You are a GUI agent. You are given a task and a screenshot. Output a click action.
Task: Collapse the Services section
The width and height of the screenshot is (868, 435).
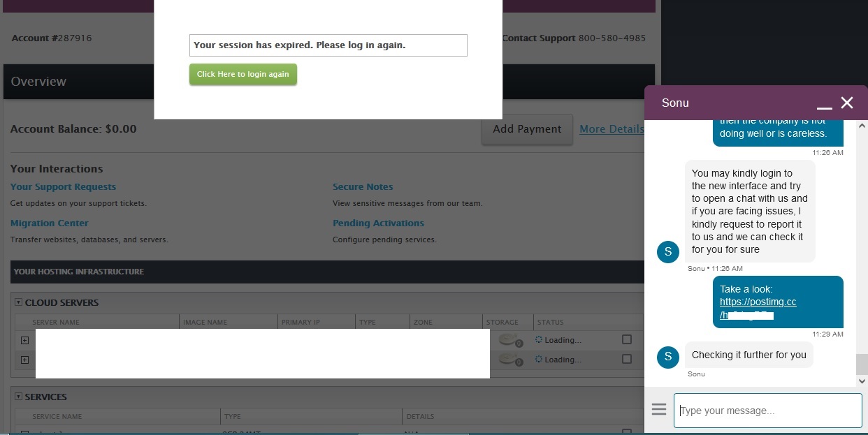19,397
